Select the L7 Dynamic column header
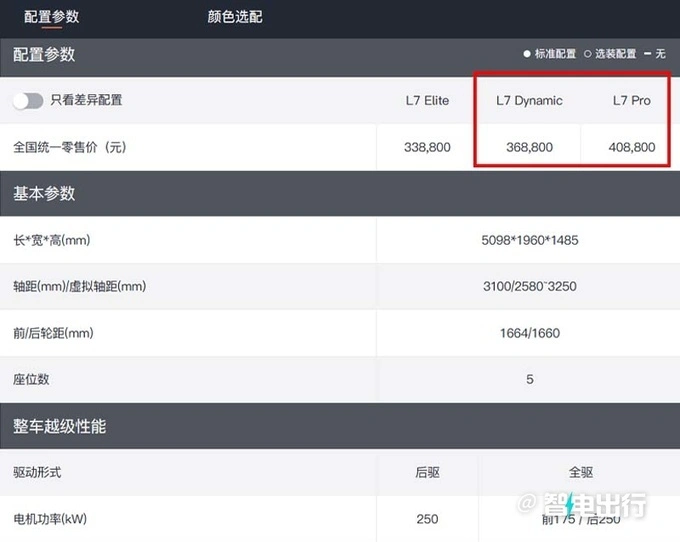 pyautogui.click(x=529, y=100)
